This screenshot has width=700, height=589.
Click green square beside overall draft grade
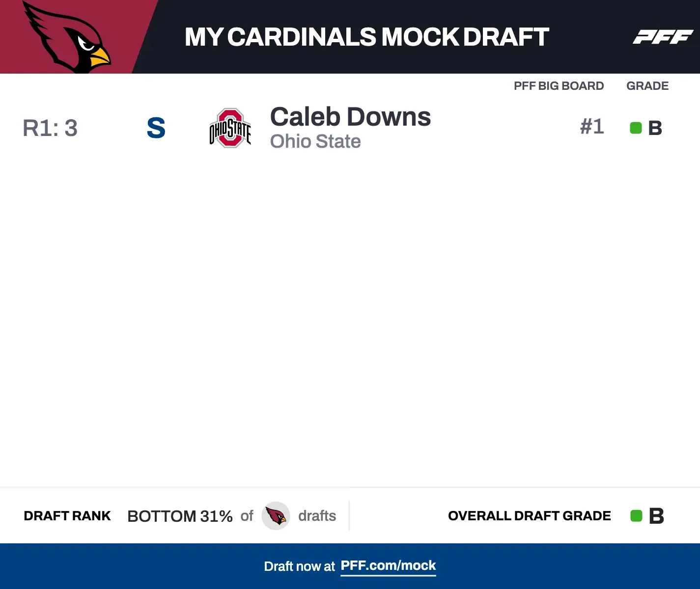point(636,516)
